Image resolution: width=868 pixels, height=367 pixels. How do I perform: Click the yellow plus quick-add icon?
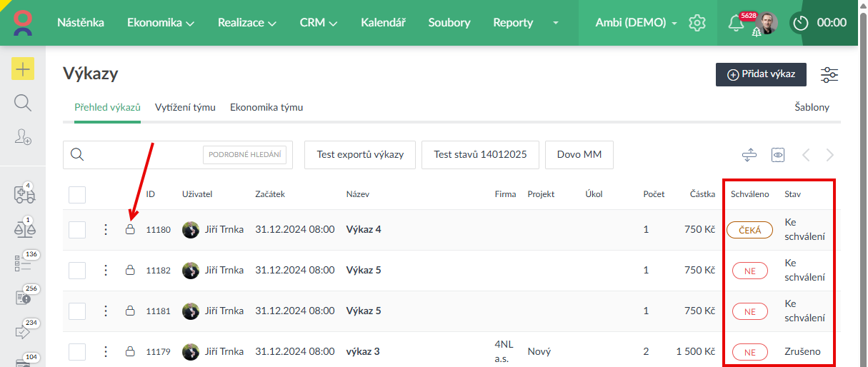coord(23,69)
